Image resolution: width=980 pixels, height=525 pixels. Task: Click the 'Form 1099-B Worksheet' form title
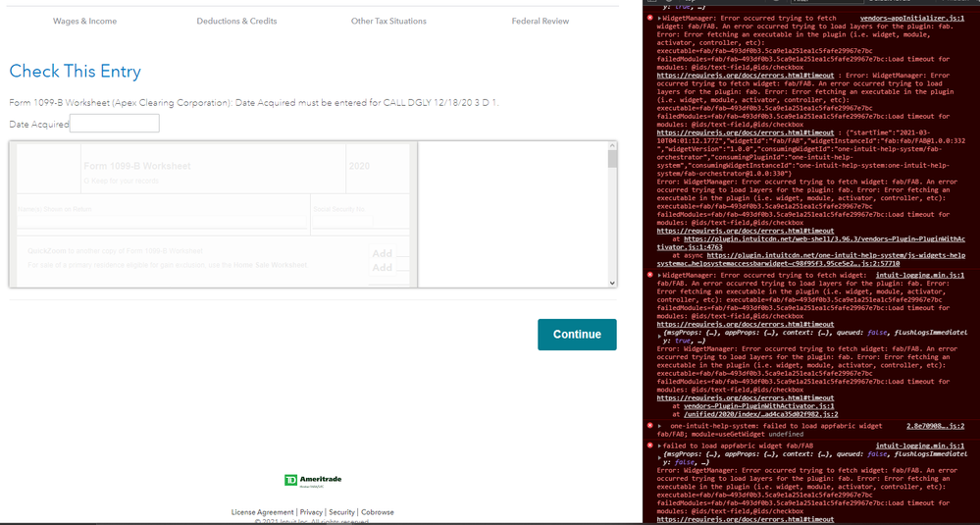137,166
